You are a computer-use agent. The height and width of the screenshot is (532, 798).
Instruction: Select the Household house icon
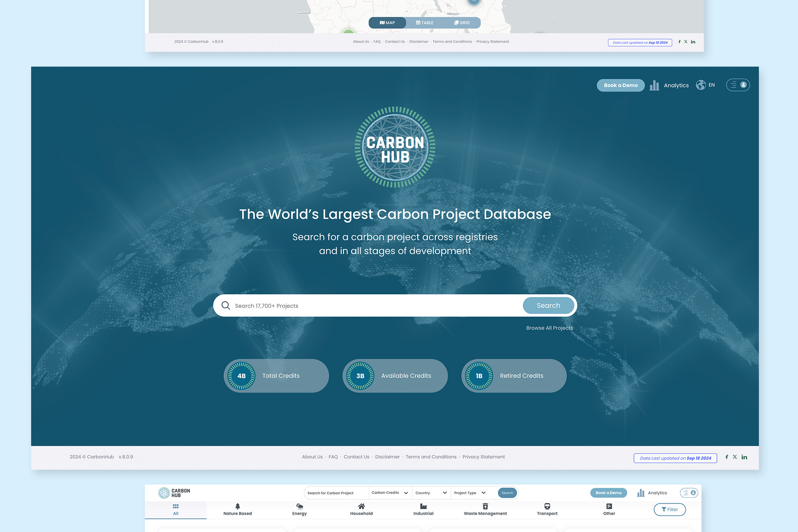pos(361,506)
